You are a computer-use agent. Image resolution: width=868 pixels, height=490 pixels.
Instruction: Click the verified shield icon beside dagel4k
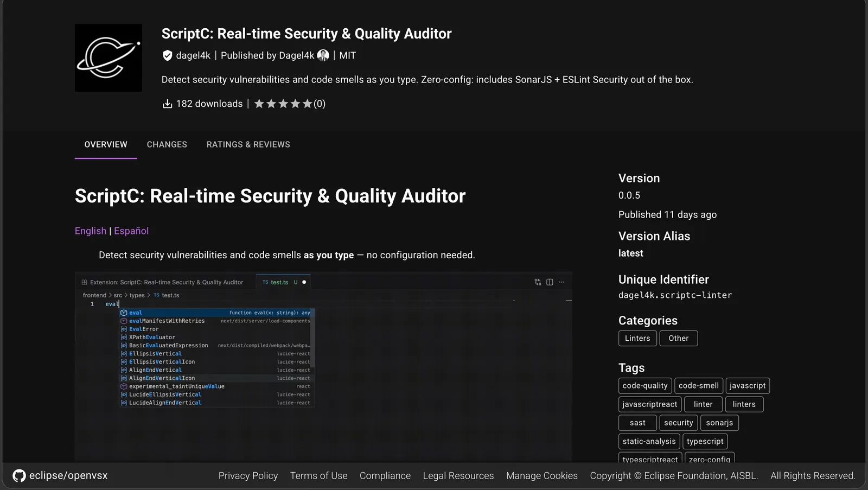coord(168,55)
